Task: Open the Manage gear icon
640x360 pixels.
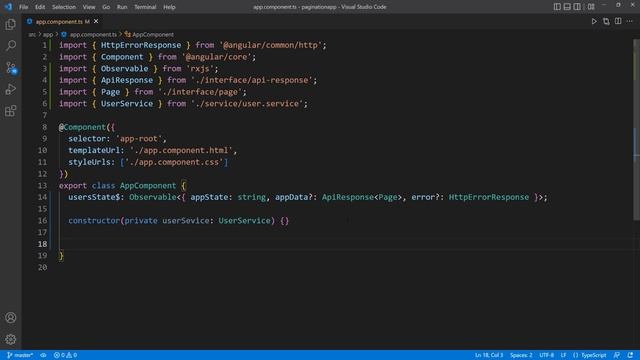Action: click(x=11, y=339)
